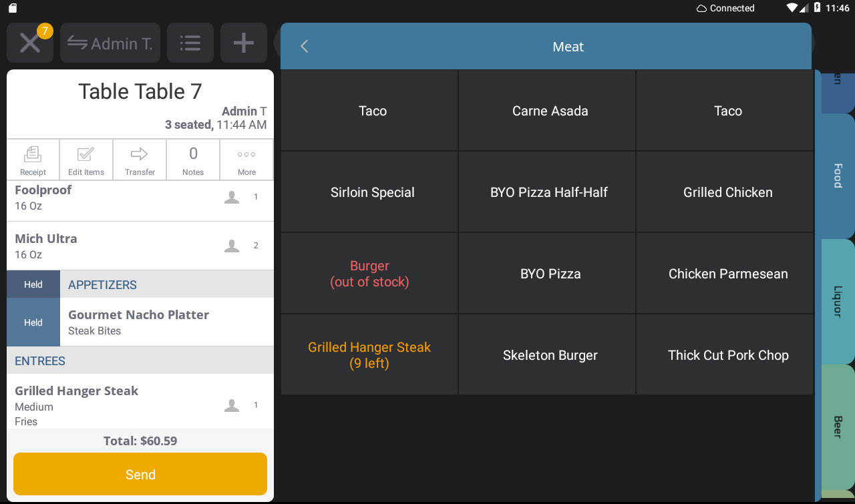Tap the plus icon to add
This screenshot has width=855, height=504.
[x=244, y=43]
